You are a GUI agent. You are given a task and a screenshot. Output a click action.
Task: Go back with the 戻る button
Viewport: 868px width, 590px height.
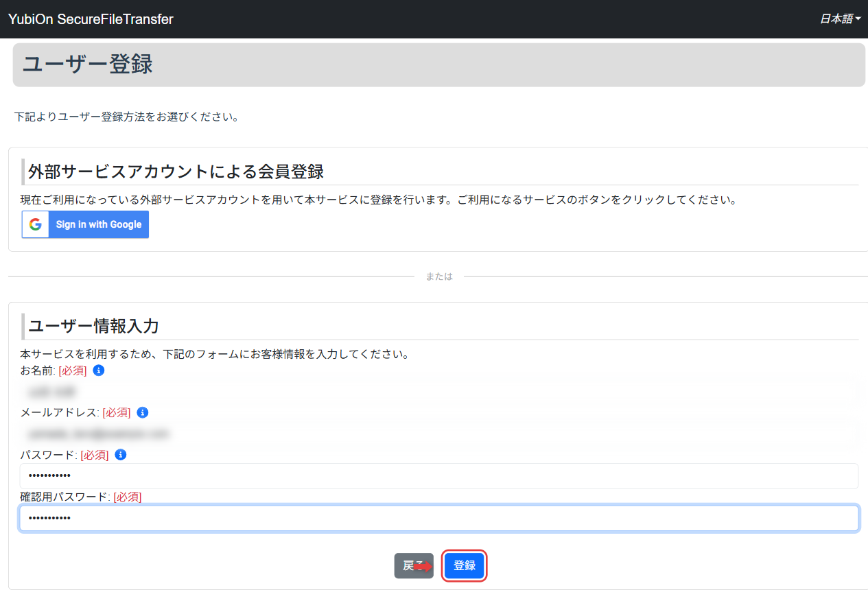click(414, 566)
